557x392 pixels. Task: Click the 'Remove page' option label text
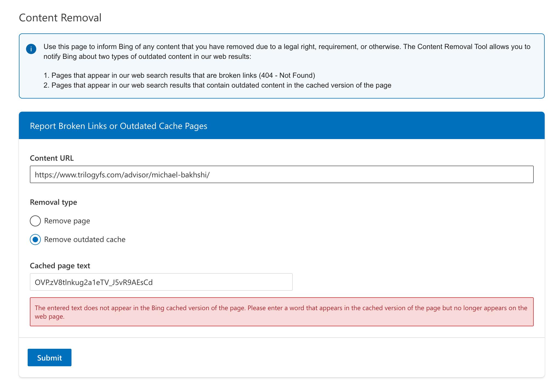click(x=67, y=221)
